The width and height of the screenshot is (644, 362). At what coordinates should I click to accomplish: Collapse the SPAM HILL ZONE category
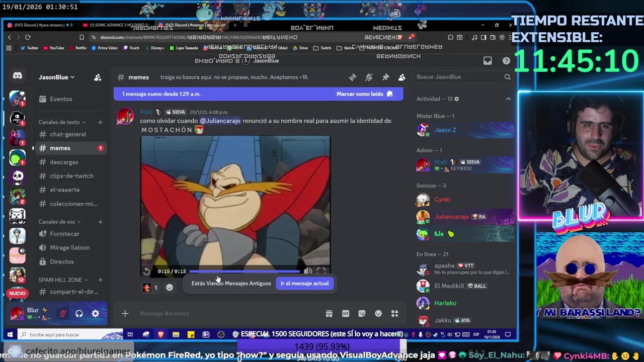63,280
